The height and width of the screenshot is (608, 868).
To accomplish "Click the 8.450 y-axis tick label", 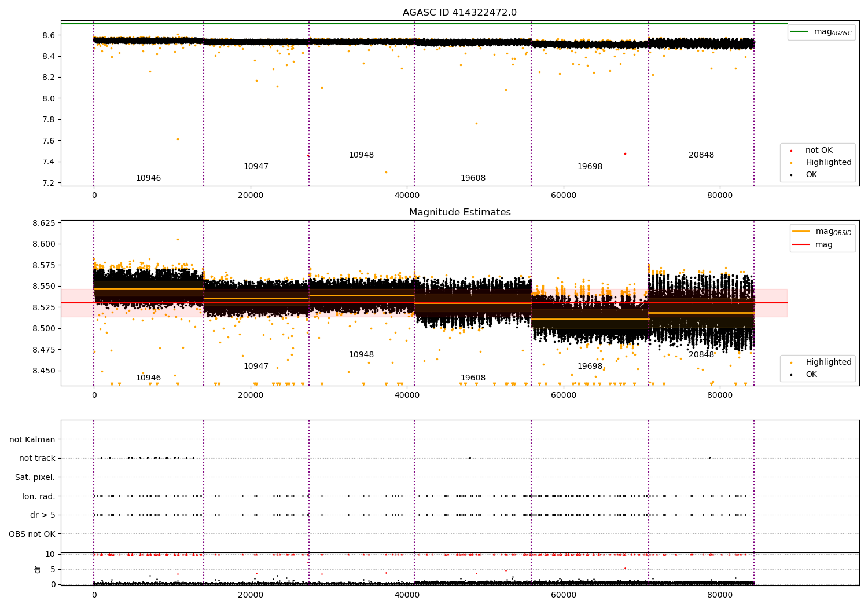I will 44,371.
